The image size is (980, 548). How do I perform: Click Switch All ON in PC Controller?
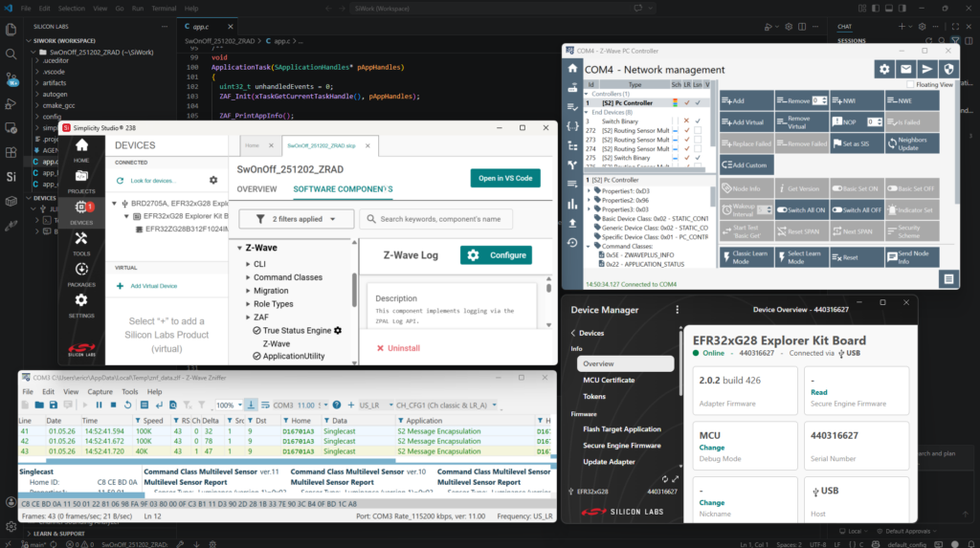[x=801, y=210]
